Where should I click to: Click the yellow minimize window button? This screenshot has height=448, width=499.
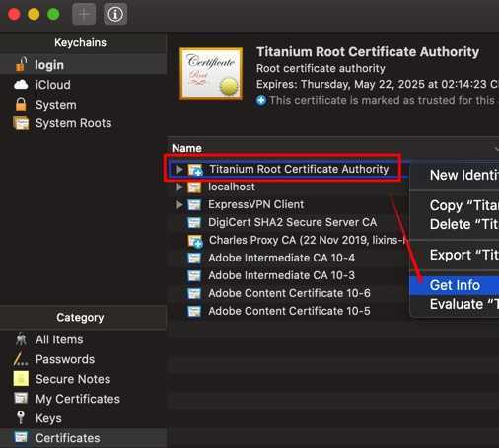tap(34, 15)
